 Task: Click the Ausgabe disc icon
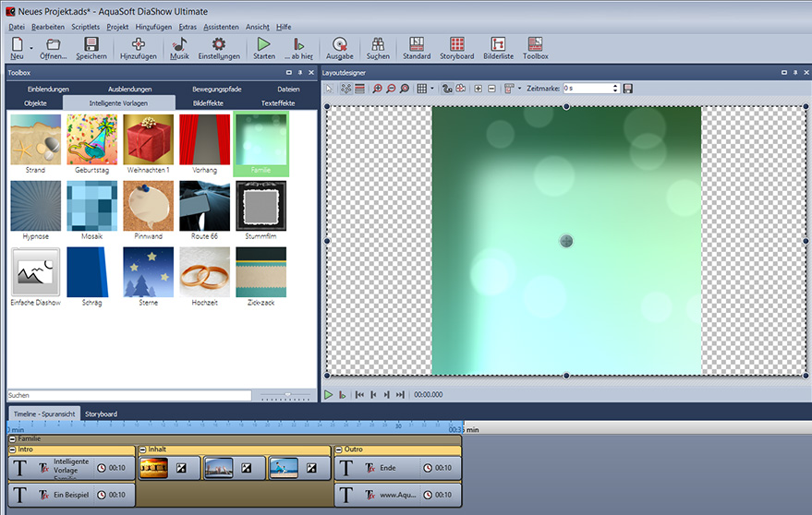point(340,48)
